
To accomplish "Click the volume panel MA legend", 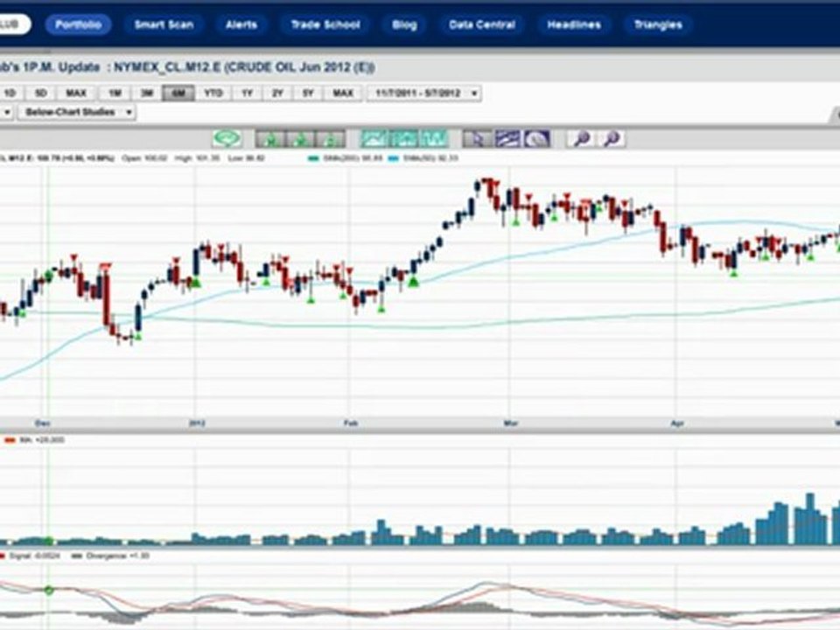I will tap(35, 440).
